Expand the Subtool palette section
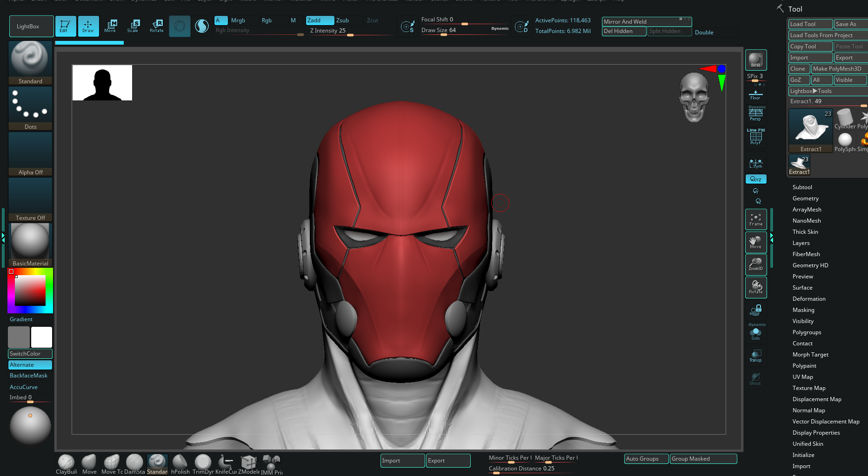This screenshot has width=868, height=476. [x=802, y=187]
